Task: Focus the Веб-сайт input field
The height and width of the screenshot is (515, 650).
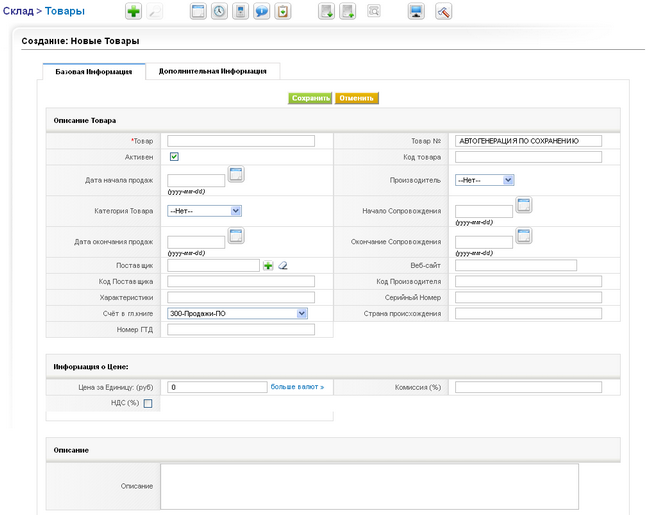Action: (516, 265)
